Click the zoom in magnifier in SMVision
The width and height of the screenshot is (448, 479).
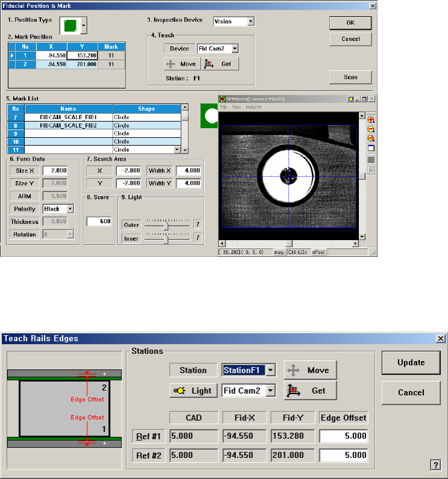[x=371, y=120]
